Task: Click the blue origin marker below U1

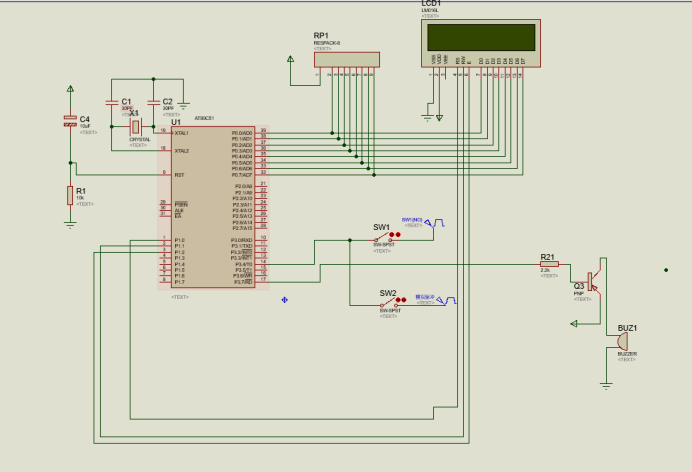Action: [285, 300]
